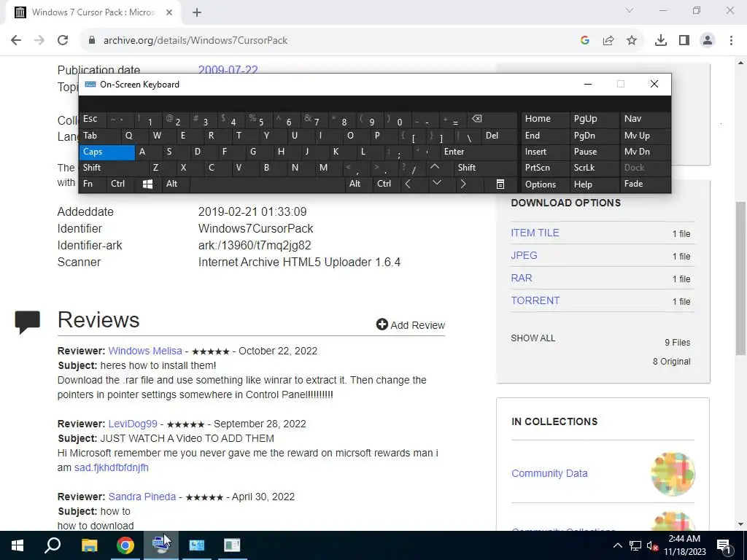Bookmark this page with the star icon
Viewport: 747px width, 560px height.
[x=632, y=41]
